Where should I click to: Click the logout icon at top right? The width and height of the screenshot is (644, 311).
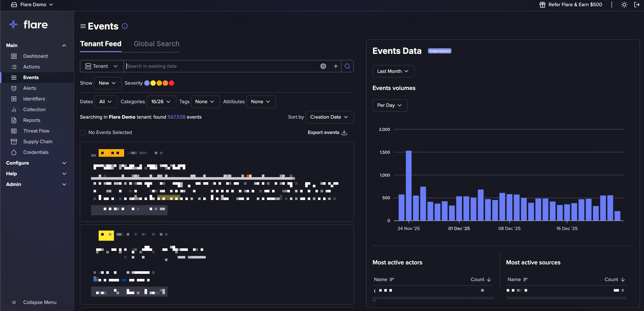pos(637,4)
